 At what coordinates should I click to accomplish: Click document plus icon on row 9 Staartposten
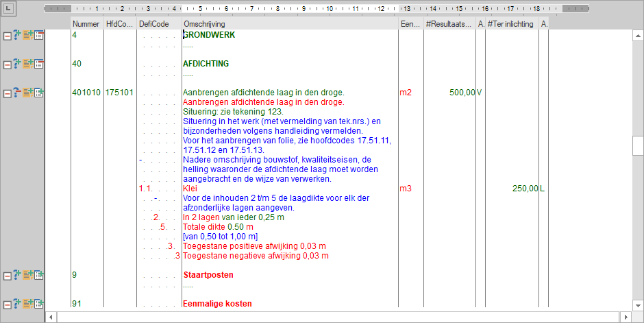point(39,275)
